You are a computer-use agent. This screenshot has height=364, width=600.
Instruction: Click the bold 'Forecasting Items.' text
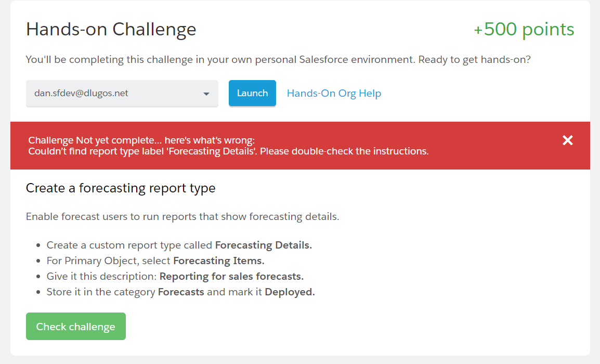click(219, 261)
